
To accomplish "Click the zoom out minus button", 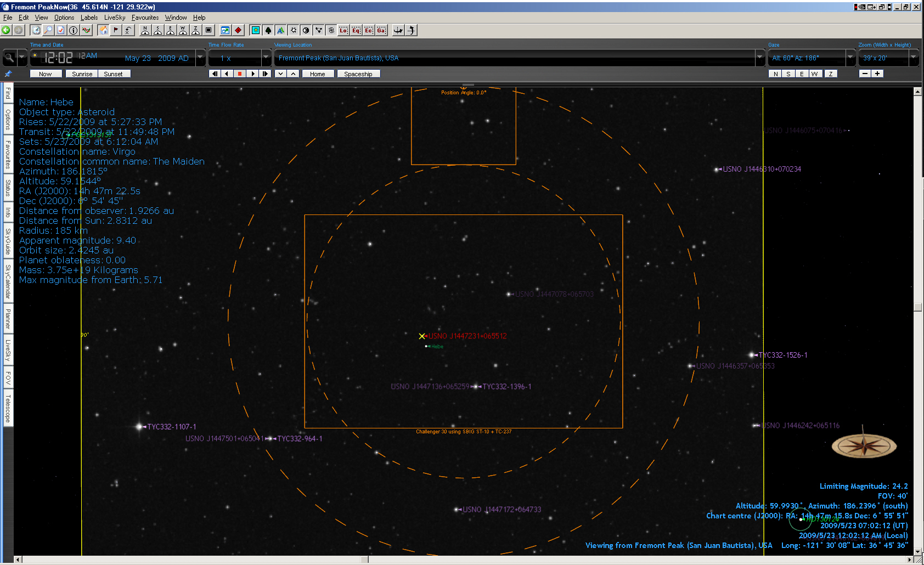I will pos(865,74).
